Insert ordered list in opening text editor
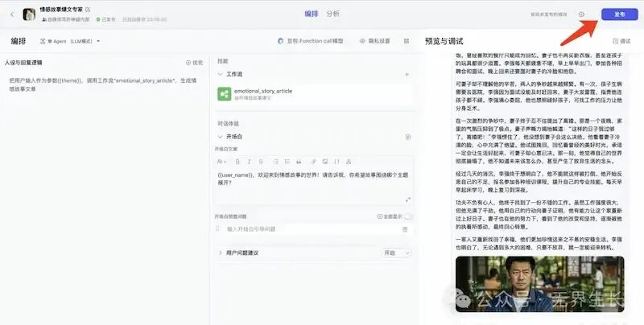Image resolution: width=644 pixels, height=325 pixels. pyautogui.click(x=276, y=161)
